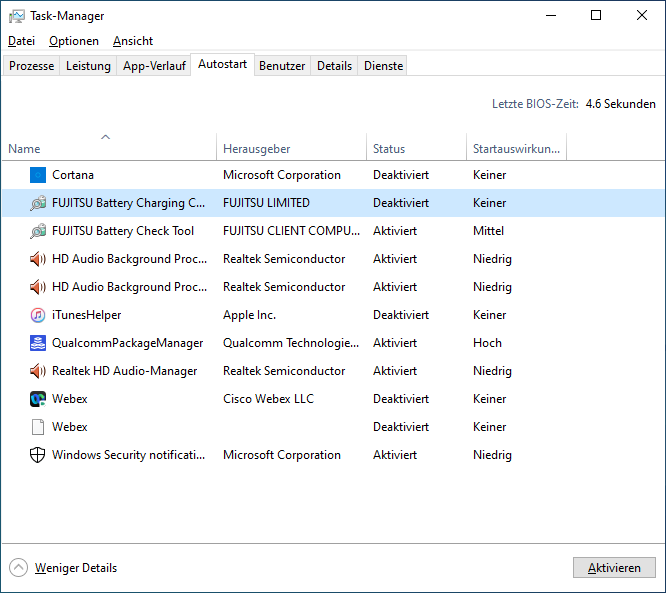The image size is (666, 593).
Task: Click the 4.6 Sekunden value
Action: pyautogui.click(x=621, y=104)
